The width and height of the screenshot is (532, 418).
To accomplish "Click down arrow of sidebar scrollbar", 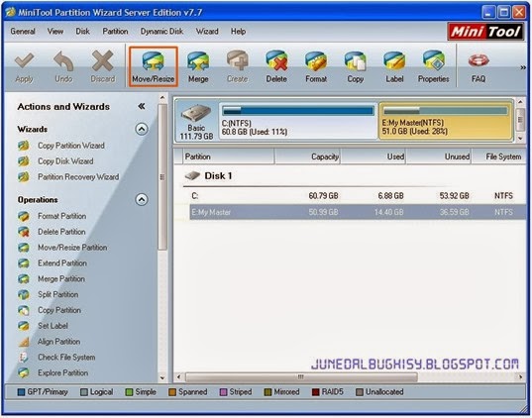I will coord(162,377).
